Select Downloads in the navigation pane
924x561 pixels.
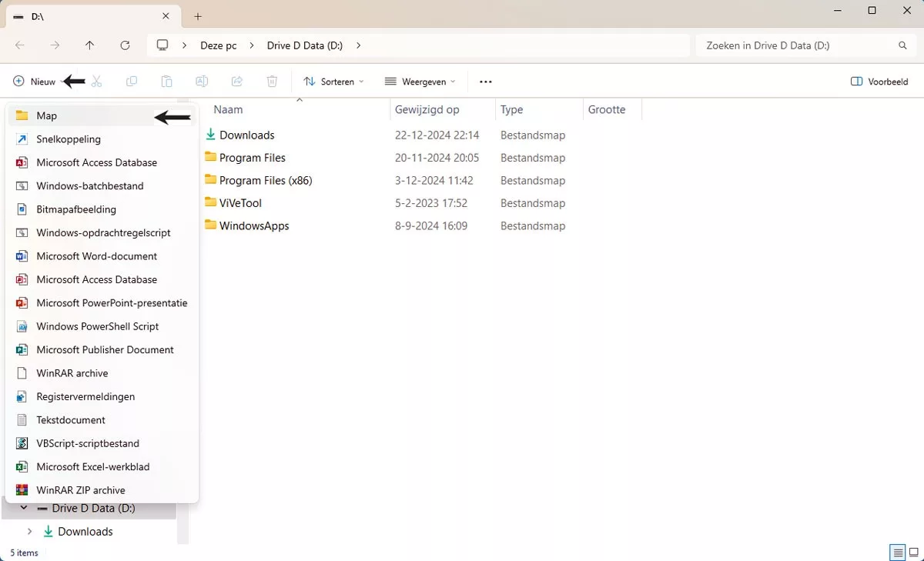[85, 532]
